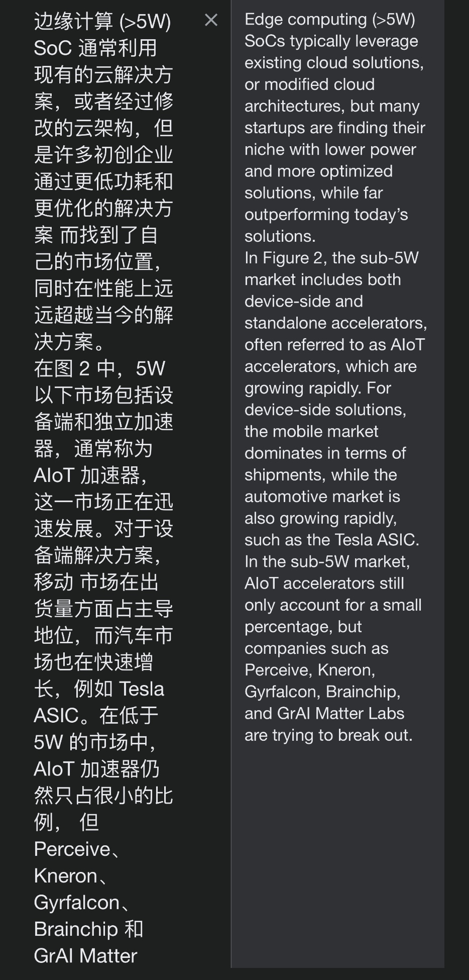Click the English translation output panel

(337, 484)
